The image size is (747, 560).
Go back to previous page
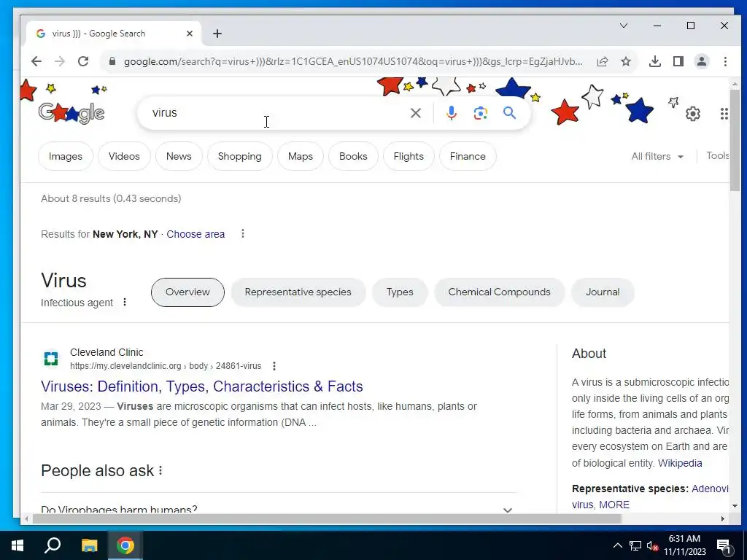36,61
